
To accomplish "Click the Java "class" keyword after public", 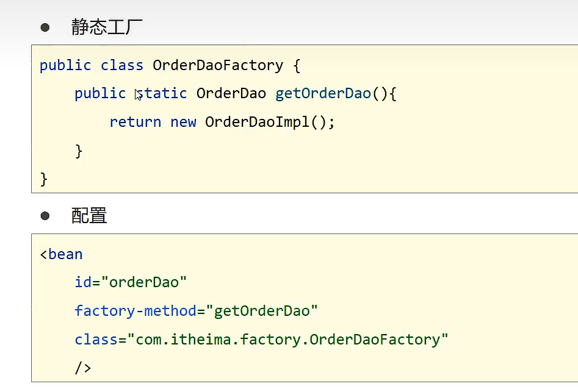I will 122,65.
